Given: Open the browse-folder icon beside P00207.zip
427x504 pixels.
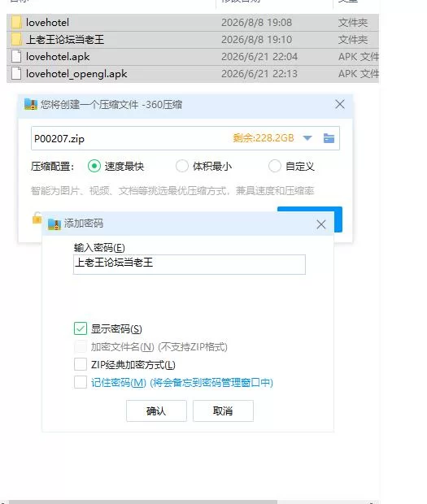Looking at the screenshot, I should pyautogui.click(x=329, y=138).
